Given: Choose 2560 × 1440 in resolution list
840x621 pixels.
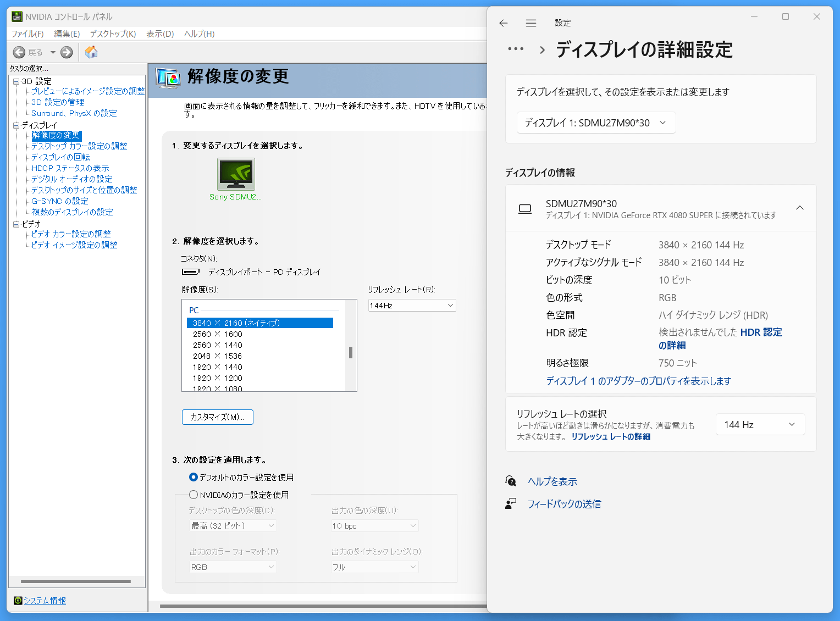Looking at the screenshot, I should (x=218, y=345).
